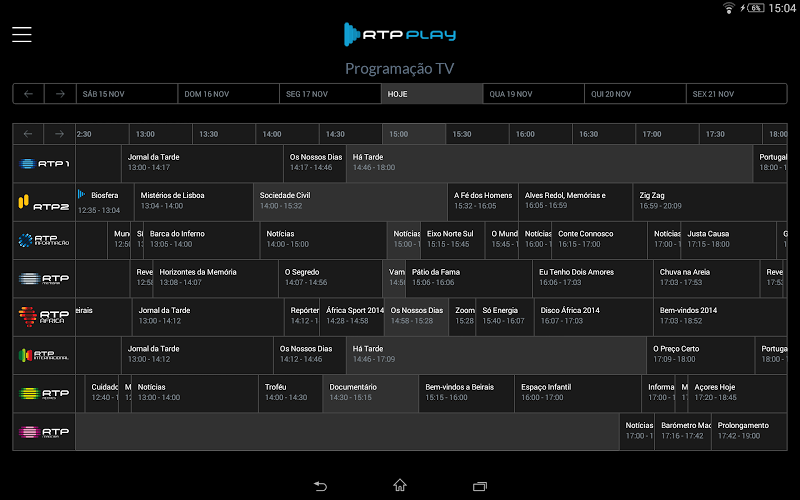Open Eixo Norte Sul program
This screenshot has width=800, height=500.
(x=453, y=240)
